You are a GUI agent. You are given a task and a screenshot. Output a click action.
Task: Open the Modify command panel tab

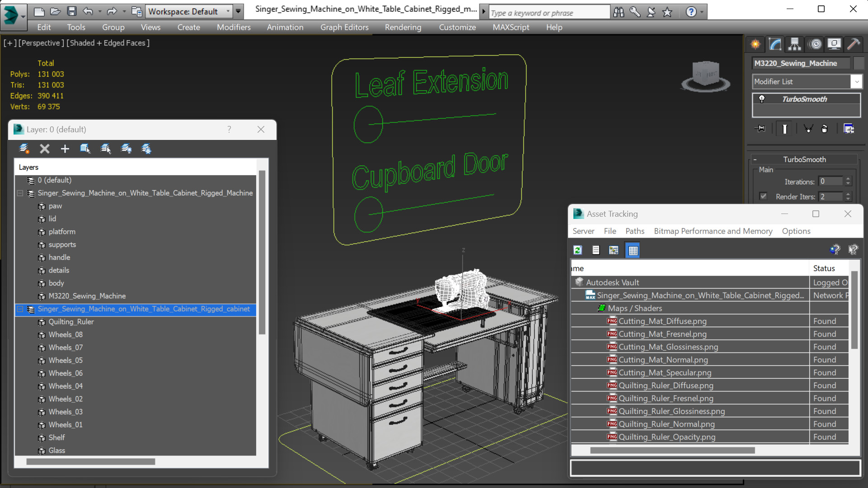(x=775, y=44)
